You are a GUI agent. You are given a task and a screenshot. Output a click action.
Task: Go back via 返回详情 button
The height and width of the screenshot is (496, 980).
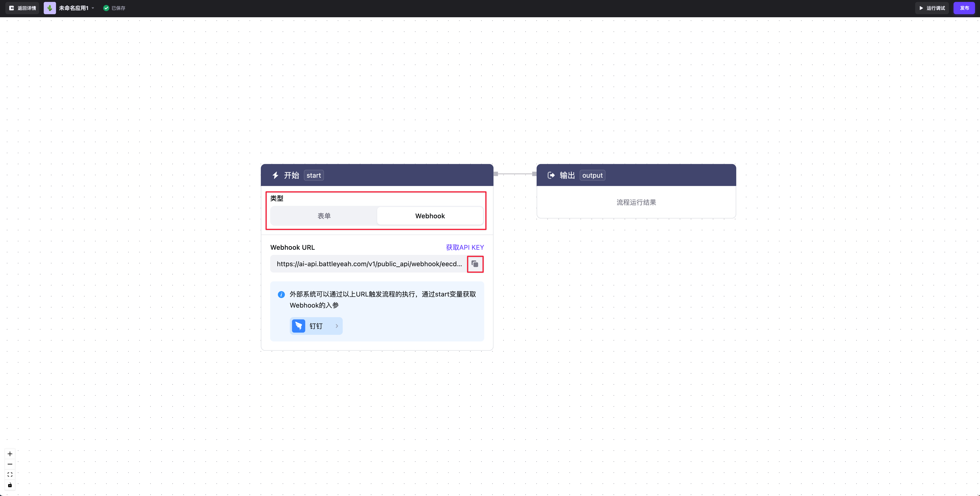(22, 8)
